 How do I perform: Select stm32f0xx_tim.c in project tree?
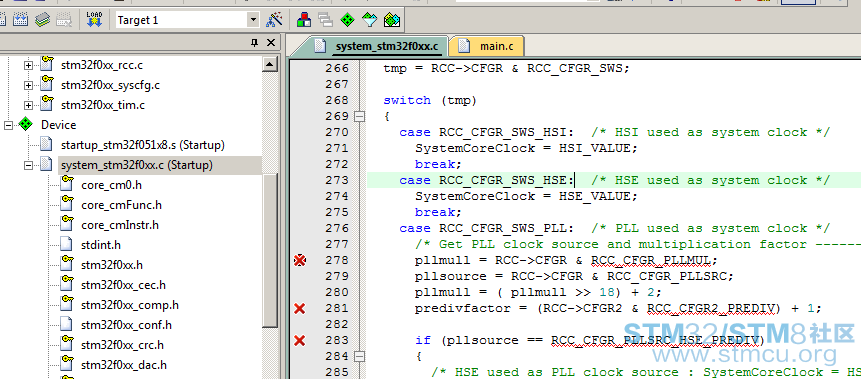pyautogui.click(x=103, y=105)
